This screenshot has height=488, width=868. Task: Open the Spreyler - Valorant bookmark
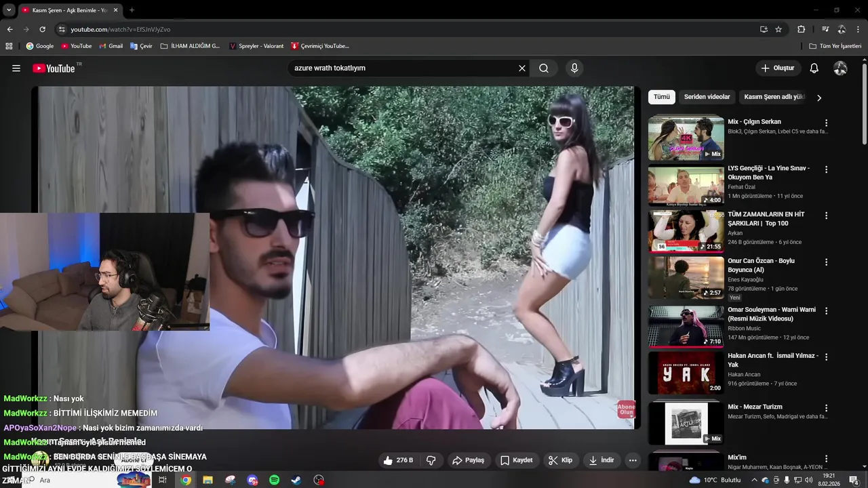(x=256, y=46)
